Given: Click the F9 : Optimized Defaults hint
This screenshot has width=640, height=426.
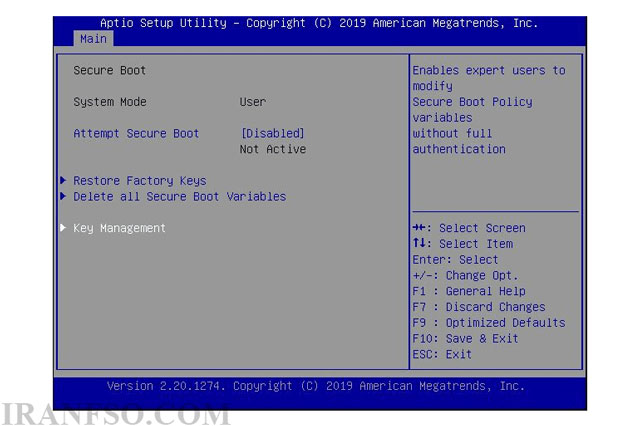Looking at the screenshot, I should click(x=489, y=323).
